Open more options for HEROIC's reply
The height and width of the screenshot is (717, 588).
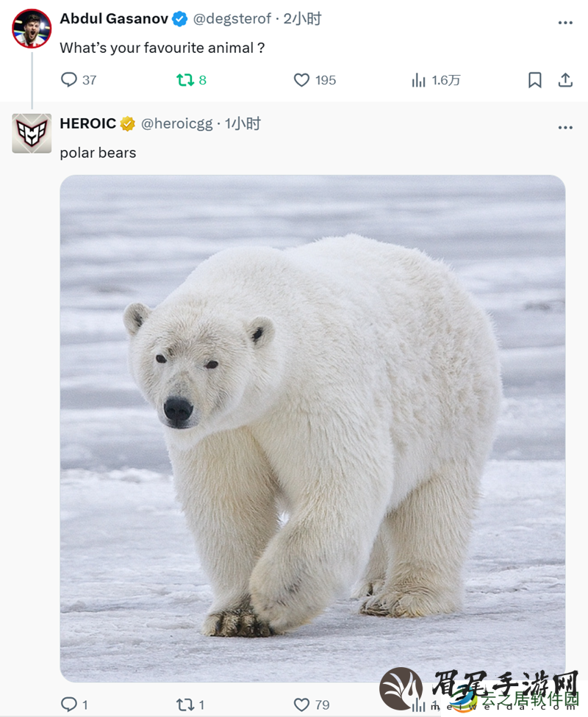click(x=565, y=128)
